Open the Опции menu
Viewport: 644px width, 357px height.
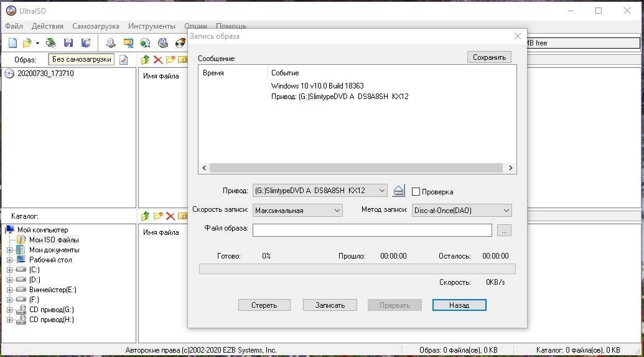pyautogui.click(x=195, y=26)
